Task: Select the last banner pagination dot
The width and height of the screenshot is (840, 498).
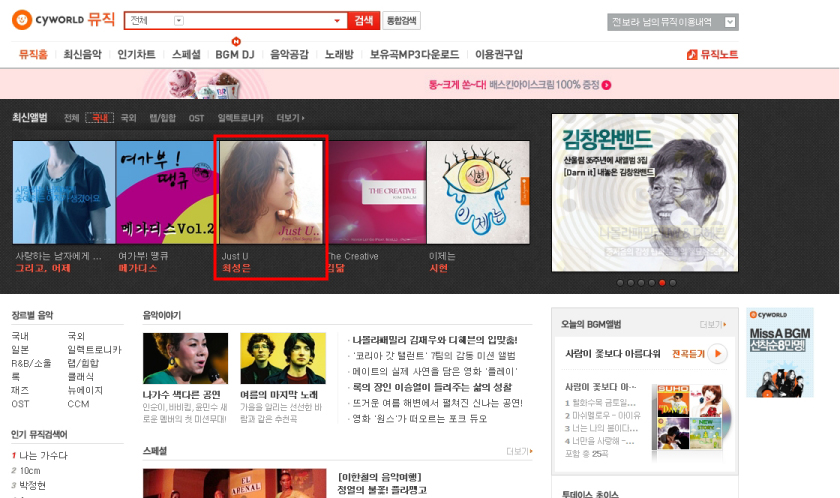Action: tap(673, 283)
